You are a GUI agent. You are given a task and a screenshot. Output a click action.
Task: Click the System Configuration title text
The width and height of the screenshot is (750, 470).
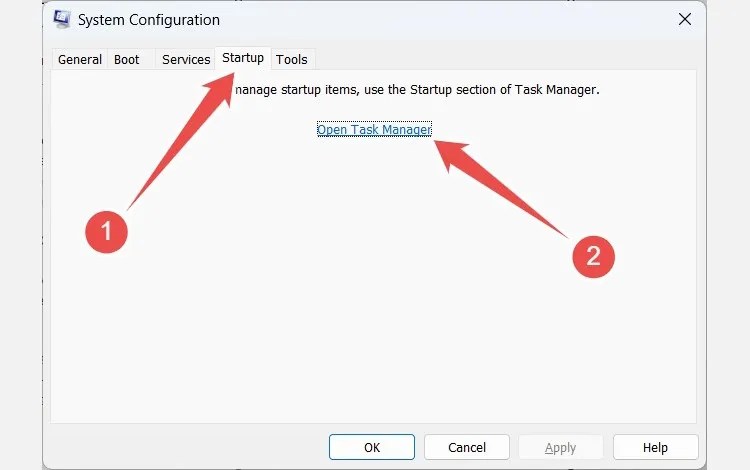pos(149,20)
